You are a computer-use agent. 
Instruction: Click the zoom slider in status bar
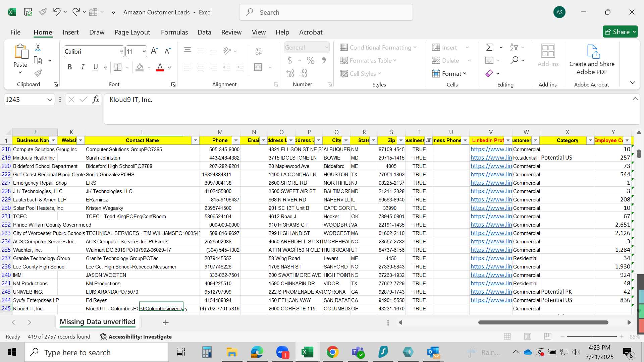pos(592,337)
